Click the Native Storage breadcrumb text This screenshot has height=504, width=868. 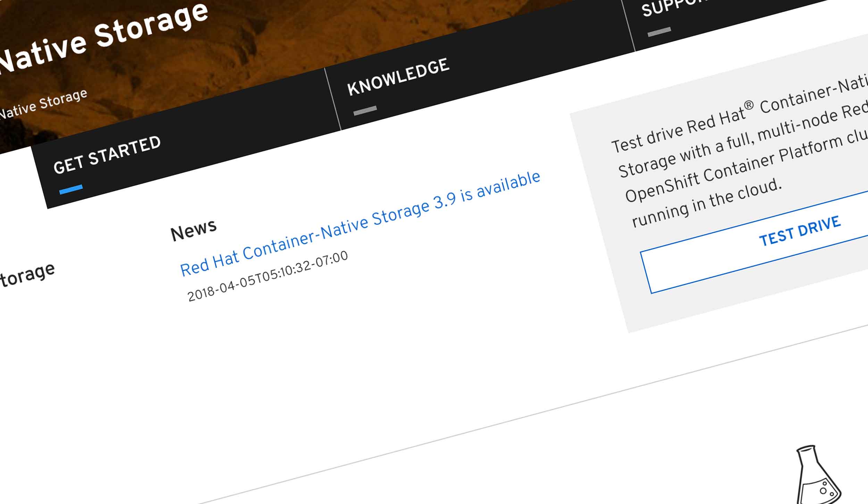pyautogui.click(x=43, y=104)
